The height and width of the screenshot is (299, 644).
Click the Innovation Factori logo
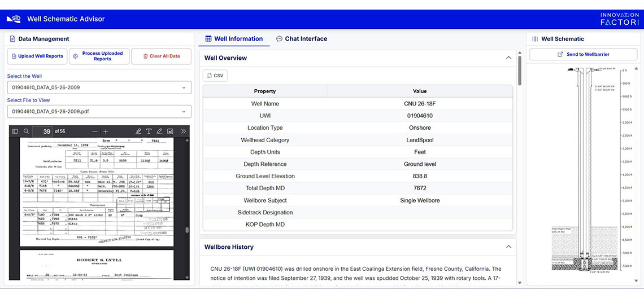[620, 19]
